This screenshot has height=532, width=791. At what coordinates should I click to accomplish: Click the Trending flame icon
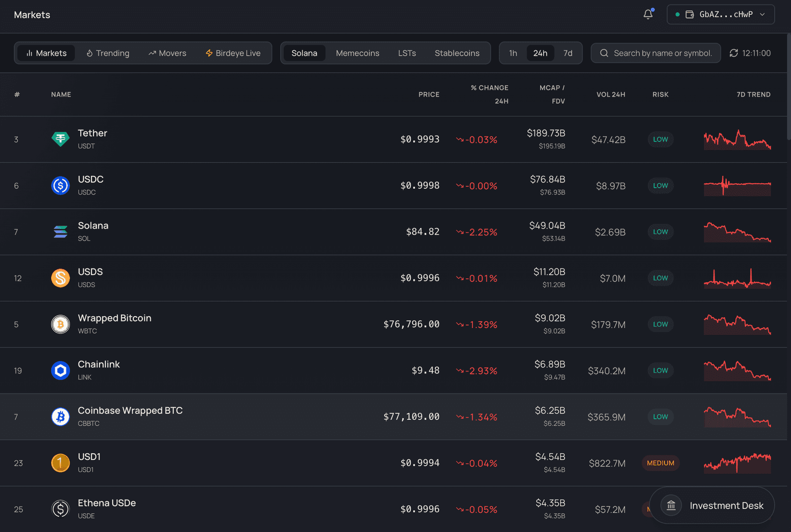pos(90,53)
